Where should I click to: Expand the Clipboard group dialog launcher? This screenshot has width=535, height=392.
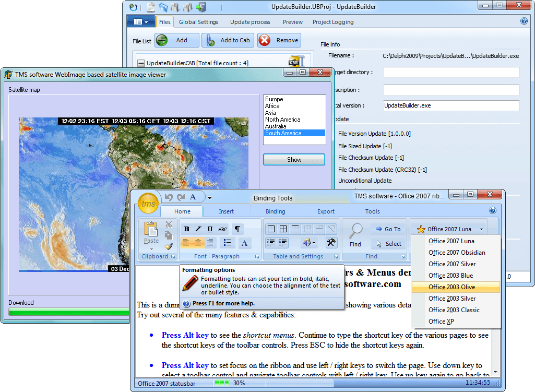coord(173,257)
